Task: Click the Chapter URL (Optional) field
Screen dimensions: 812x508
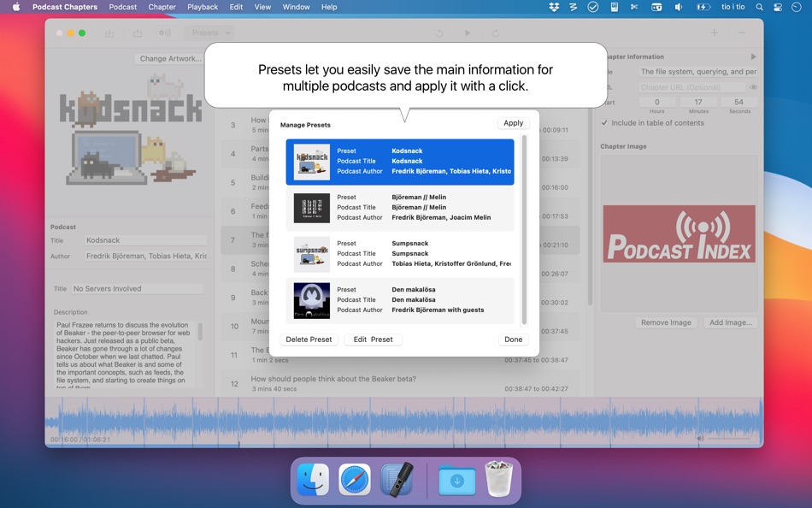Action: click(691, 87)
